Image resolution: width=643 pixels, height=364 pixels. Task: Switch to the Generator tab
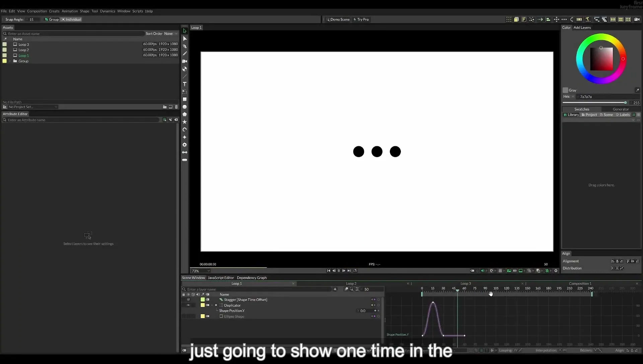[x=621, y=109]
